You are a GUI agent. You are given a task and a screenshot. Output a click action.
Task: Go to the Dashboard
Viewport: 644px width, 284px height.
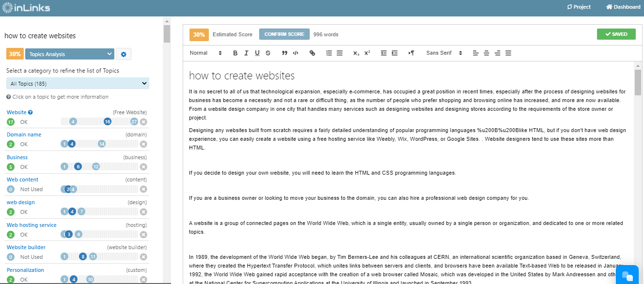(x=623, y=7)
